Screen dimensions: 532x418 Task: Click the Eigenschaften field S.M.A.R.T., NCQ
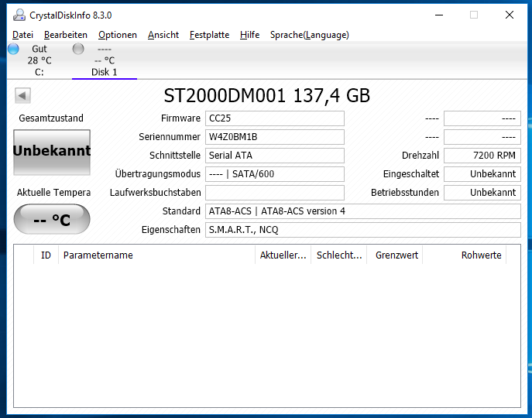click(x=363, y=230)
